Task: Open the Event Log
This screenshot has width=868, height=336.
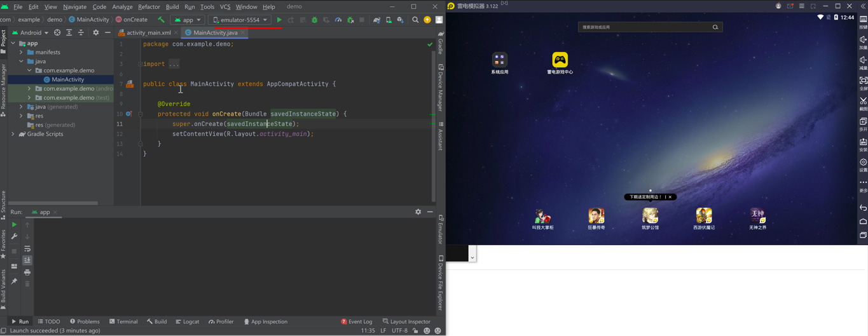Action: pyautogui.click(x=357, y=321)
